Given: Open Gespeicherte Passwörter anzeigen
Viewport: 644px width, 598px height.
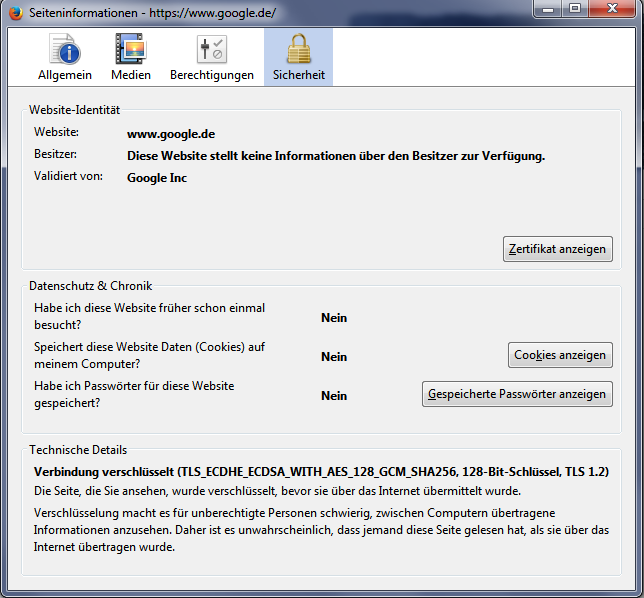Looking at the screenshot, I should click(x=517, y=394).
